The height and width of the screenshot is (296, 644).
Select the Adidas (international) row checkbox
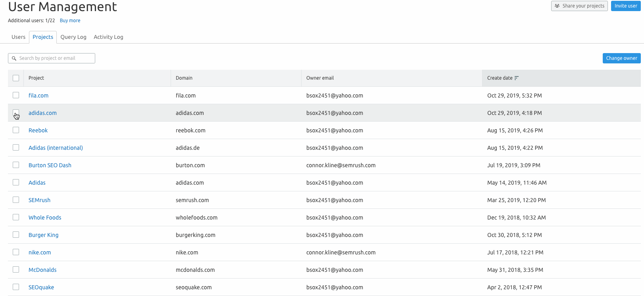pos(16,147)
